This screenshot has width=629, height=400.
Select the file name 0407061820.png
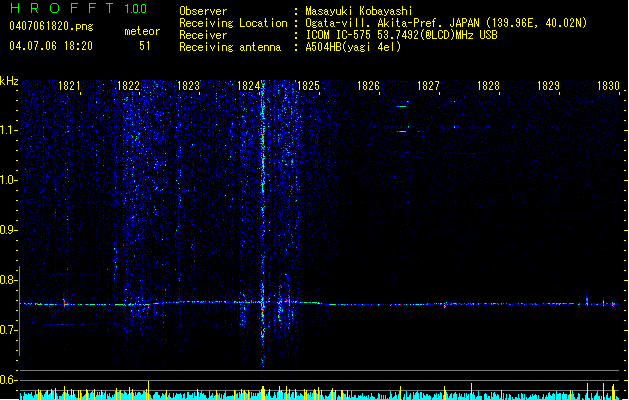click(x=51, y=26)
